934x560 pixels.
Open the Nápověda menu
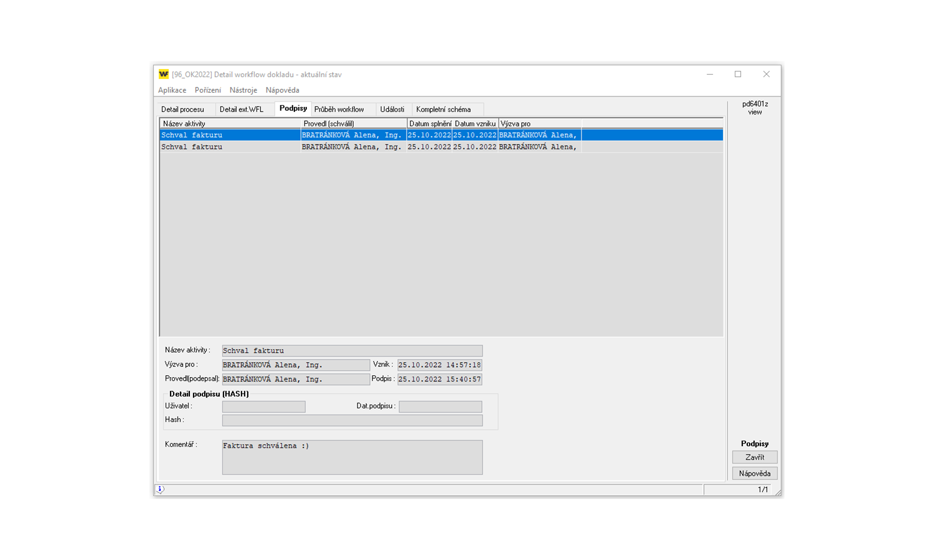[282, 90]
